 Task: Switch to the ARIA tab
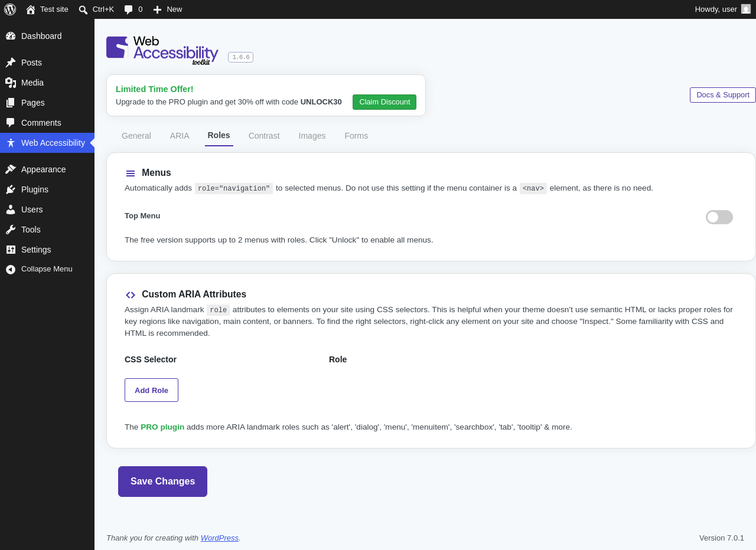(x=180, y=136)
